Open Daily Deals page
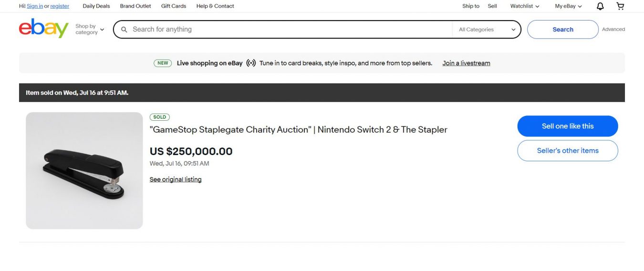 96,6
